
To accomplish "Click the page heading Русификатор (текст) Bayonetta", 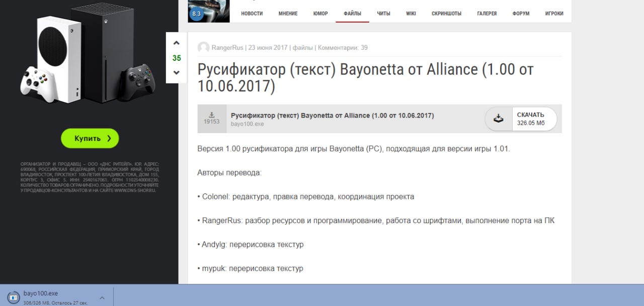I will point(365,77).
